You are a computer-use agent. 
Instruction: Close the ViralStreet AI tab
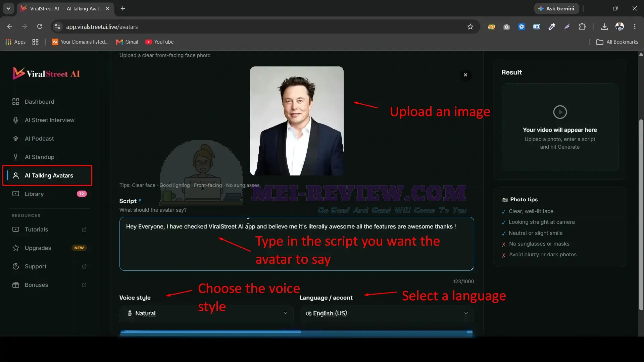click(x=107, y=8)
